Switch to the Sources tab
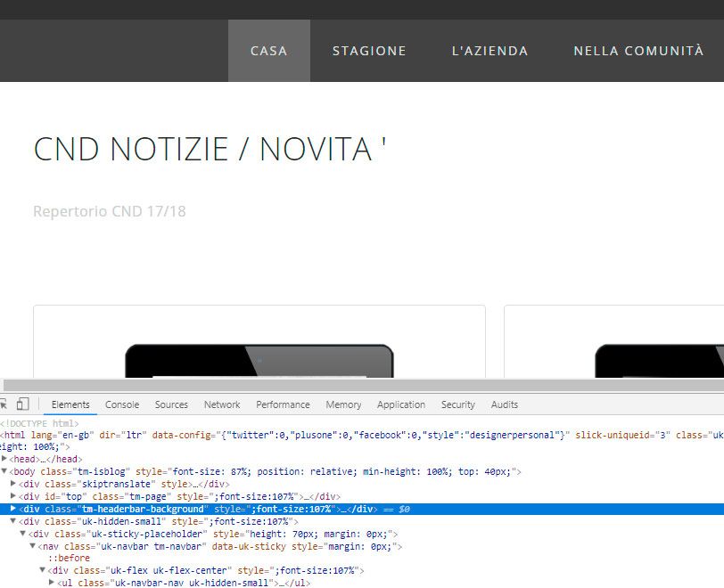Image resolution: width=724 pixels, height=588 pixels. [x=171, y=404]
